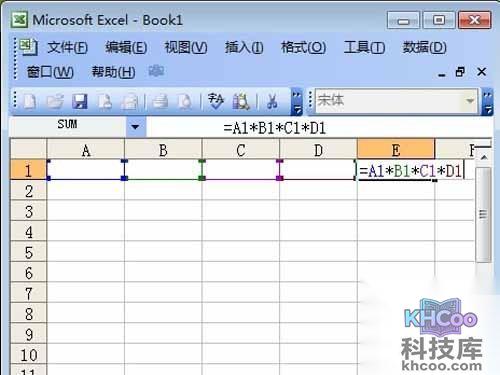Click cell A1

click(86, 170)
